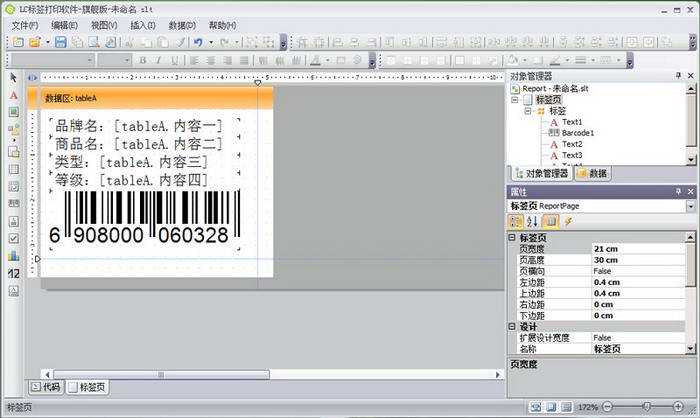Select the red A text object tool

click(13, 96)
